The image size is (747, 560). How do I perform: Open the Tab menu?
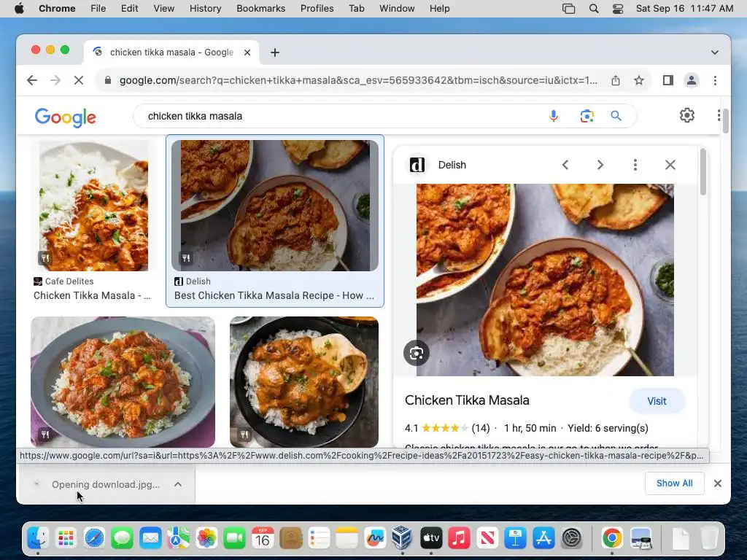(x=356, y=9)
